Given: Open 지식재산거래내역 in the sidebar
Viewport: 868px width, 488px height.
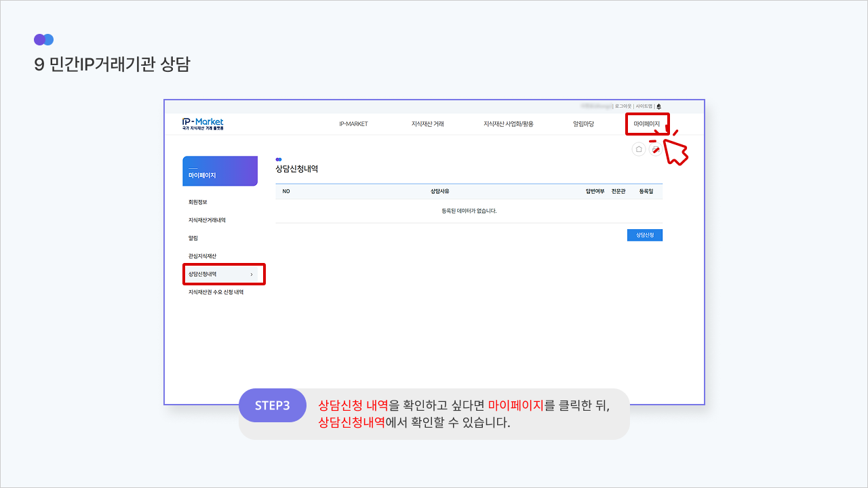Looking at the screenshot, I should [207, 220].
